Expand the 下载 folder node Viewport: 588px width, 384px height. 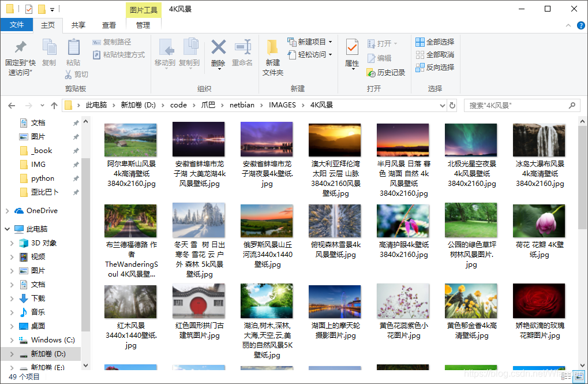[x=12, y=299]
